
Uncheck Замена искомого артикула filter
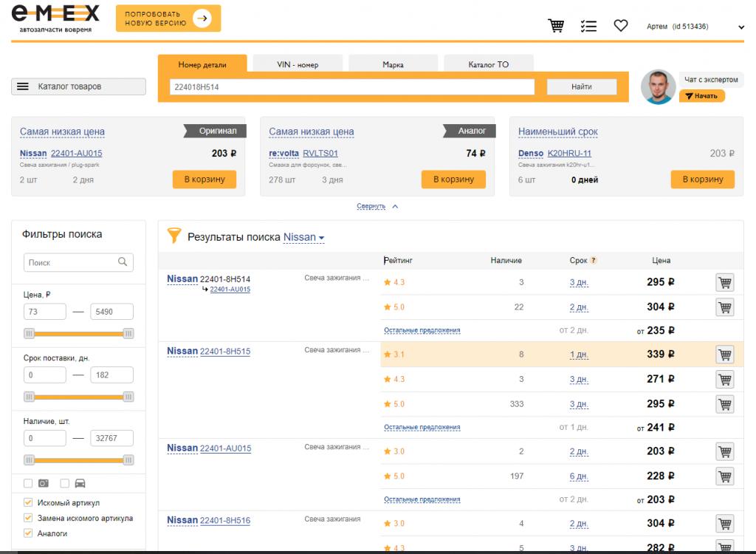pos(28,518)
